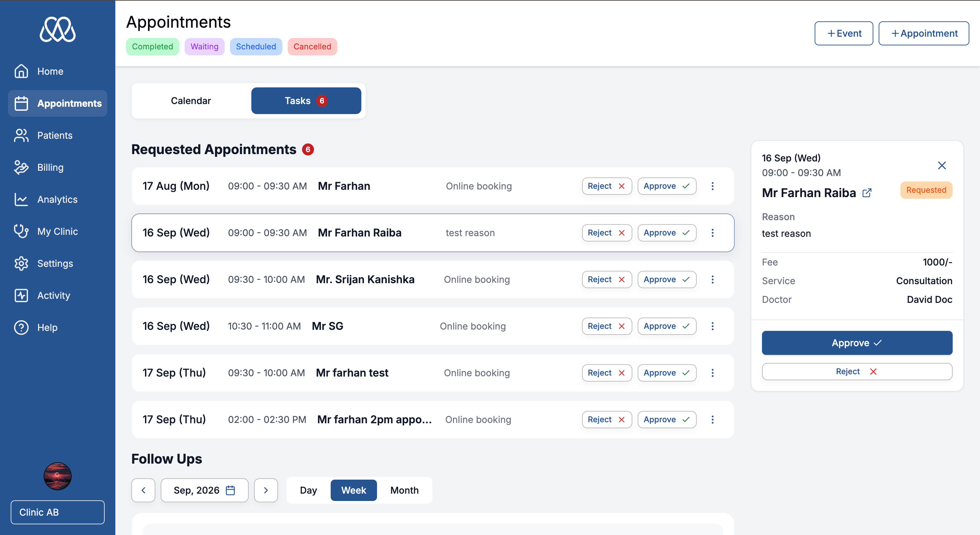Open more options for Mr Farhan Raiba row
The width and height of the screenshot is (980, 535).
(x=713, y=233)
